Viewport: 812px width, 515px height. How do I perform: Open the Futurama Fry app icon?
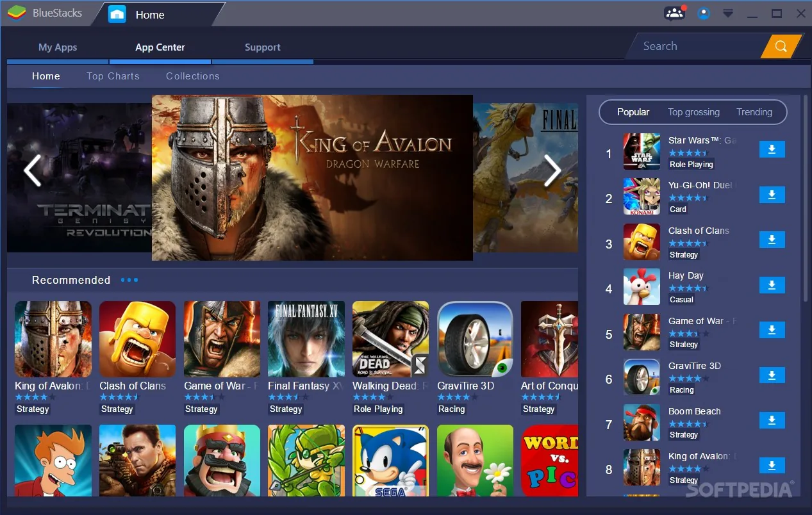[x=53, y=460]
